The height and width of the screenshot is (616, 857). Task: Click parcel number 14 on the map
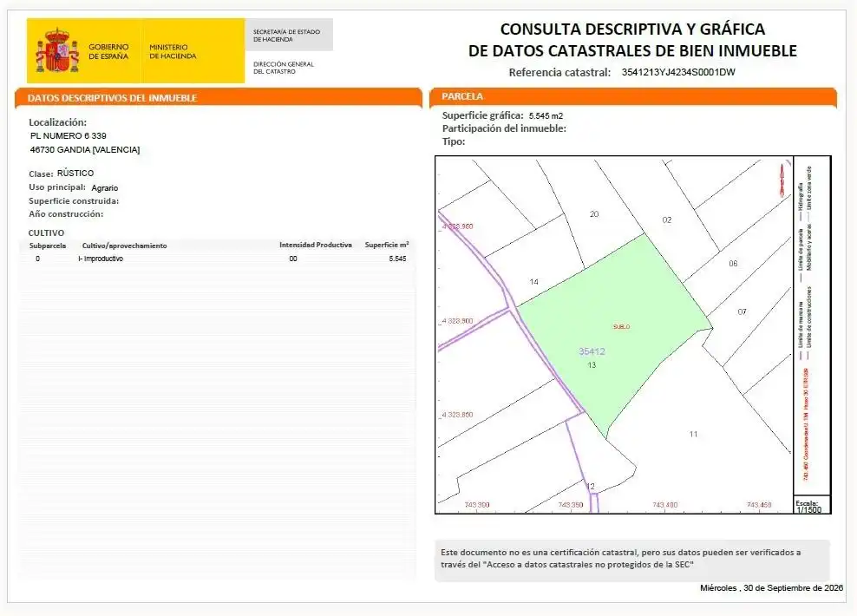pyautogui.click(x=534, y=282)
